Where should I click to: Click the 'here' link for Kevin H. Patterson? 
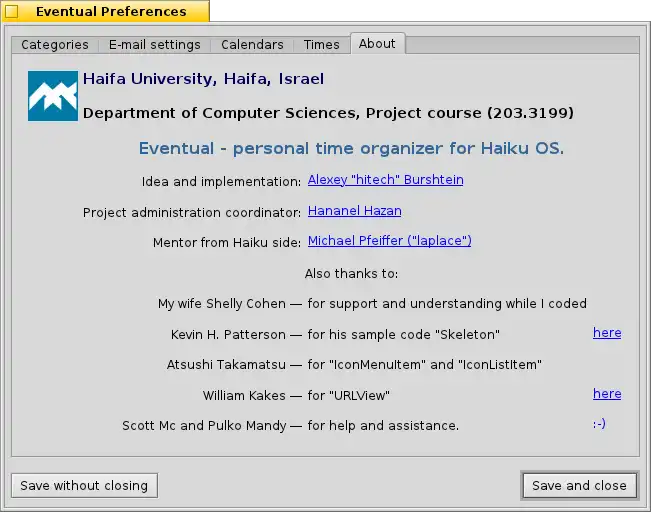point(607,333)
